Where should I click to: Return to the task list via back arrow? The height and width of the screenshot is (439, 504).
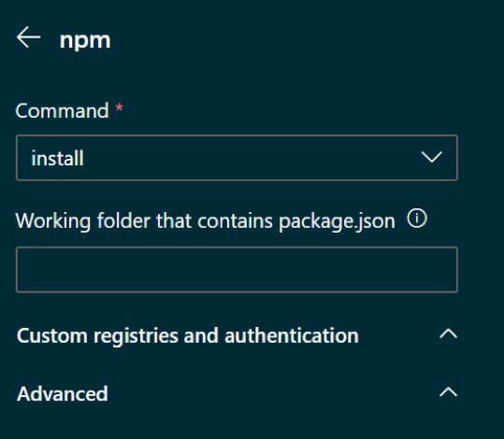29,37
